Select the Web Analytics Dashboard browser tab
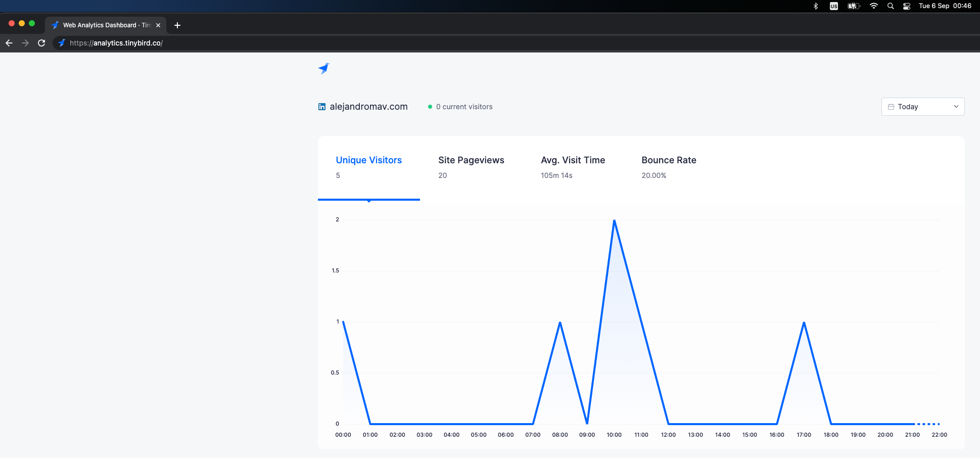 [106, 25]
